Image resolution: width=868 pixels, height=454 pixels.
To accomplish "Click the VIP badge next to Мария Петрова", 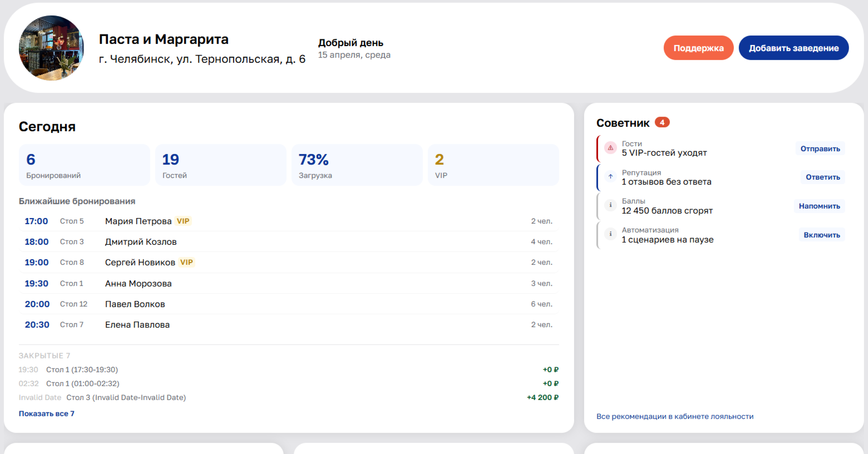I will click(x=183, y=221).
